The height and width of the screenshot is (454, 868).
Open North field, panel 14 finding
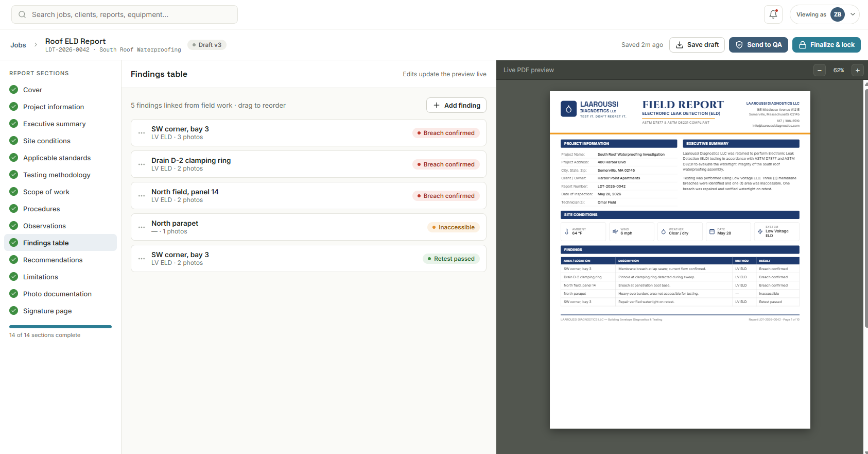coord(308,196)
